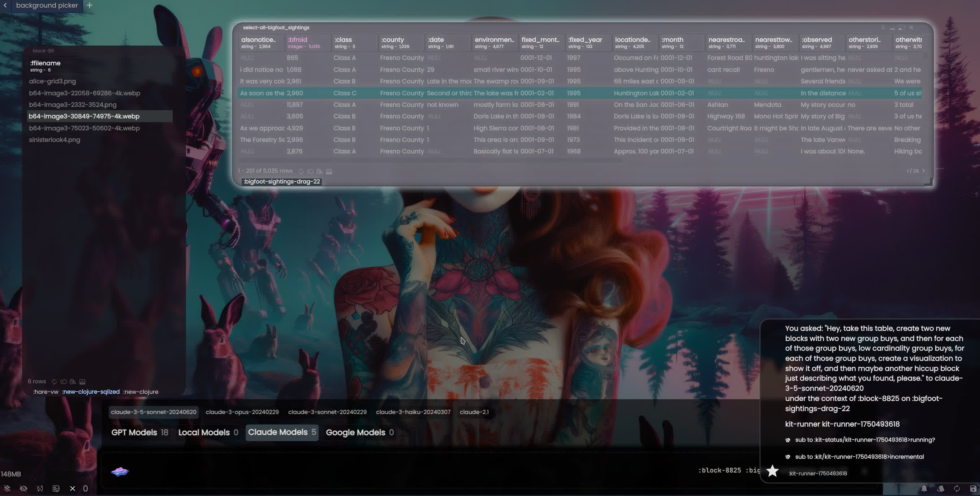Viewport: 980px width, 496px height.
Task: Click the save floppy disk icon
Action: pos(973,488)
